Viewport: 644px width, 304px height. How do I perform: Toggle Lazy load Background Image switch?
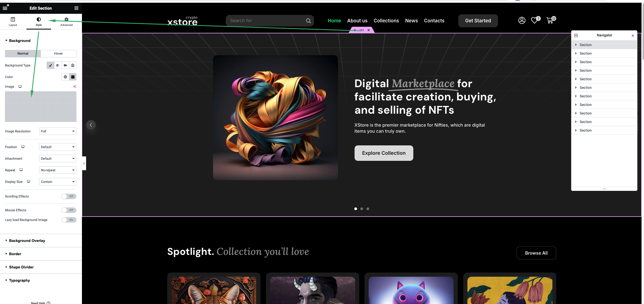69,220
